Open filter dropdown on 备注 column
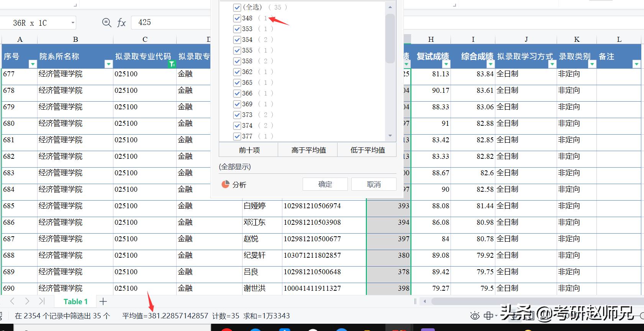 [x=636, y=64]
